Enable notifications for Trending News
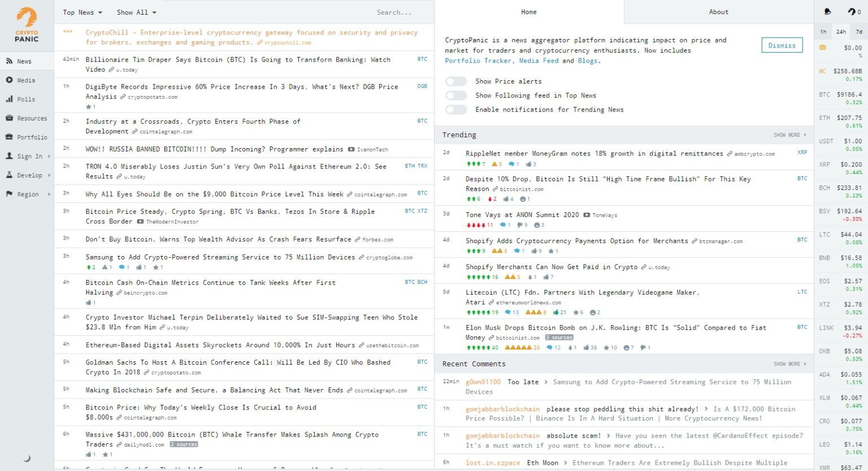This screenshot has height=471, width=868. (x=456, y=110)
